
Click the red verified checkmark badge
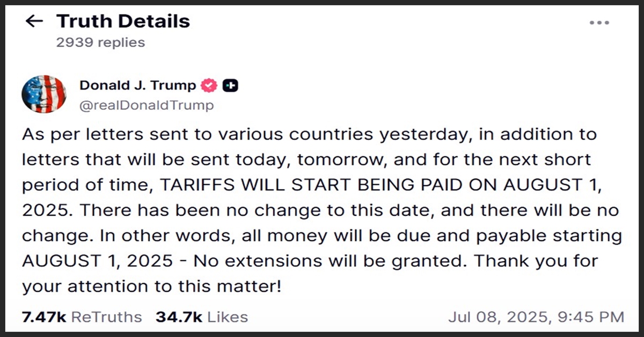point(209,85)
